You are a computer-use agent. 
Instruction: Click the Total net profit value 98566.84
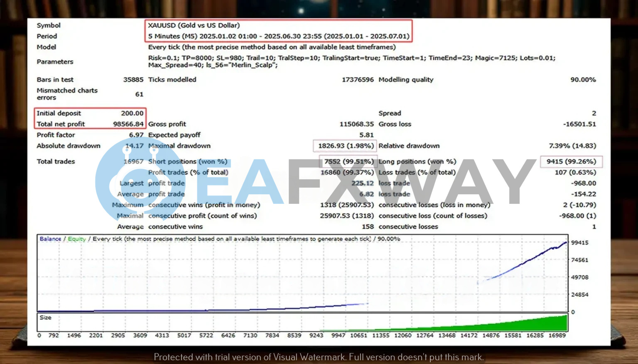128,124
